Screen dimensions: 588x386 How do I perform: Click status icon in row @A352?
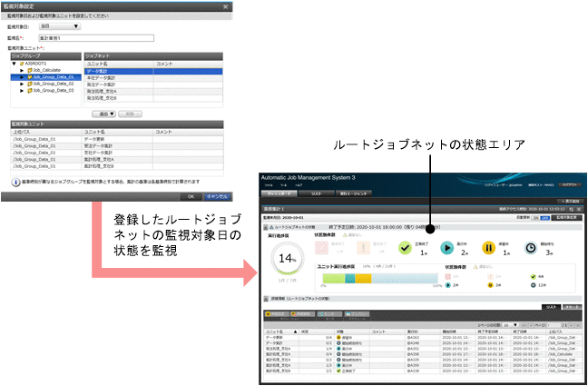pyautogui.click(x=338, y=349)
